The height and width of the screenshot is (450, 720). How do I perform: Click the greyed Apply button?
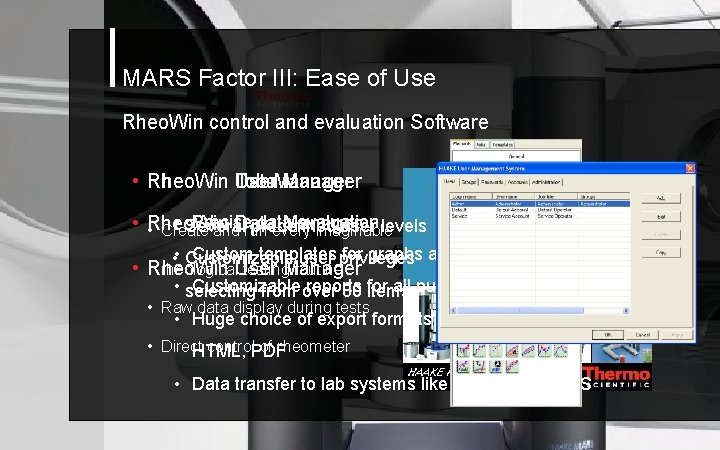click(x=677, y=335)
